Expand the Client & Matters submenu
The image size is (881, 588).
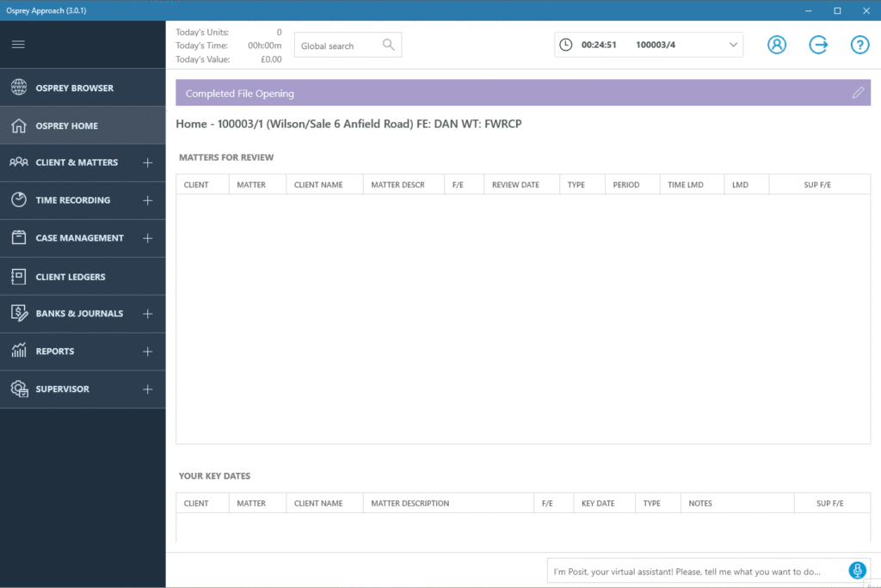[148, 162]
